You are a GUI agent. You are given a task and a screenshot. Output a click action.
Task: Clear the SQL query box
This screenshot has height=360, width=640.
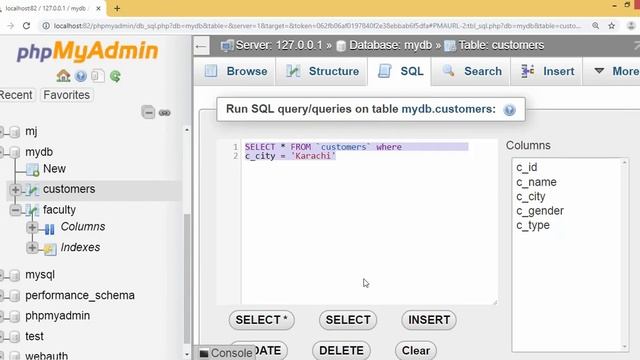[416, 351]
